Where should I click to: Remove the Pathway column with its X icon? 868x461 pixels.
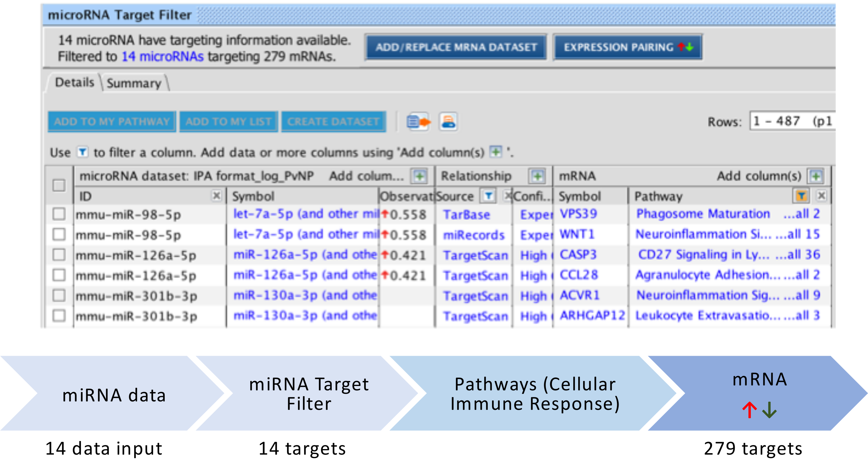pyautogui.click(x=821, y=196)
